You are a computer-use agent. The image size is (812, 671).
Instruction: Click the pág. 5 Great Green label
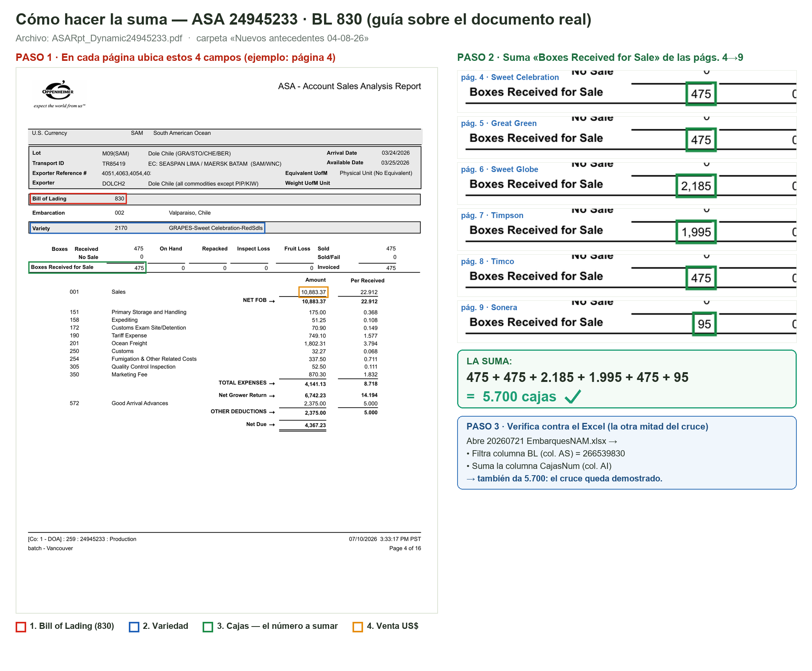(x=499, y=123)
